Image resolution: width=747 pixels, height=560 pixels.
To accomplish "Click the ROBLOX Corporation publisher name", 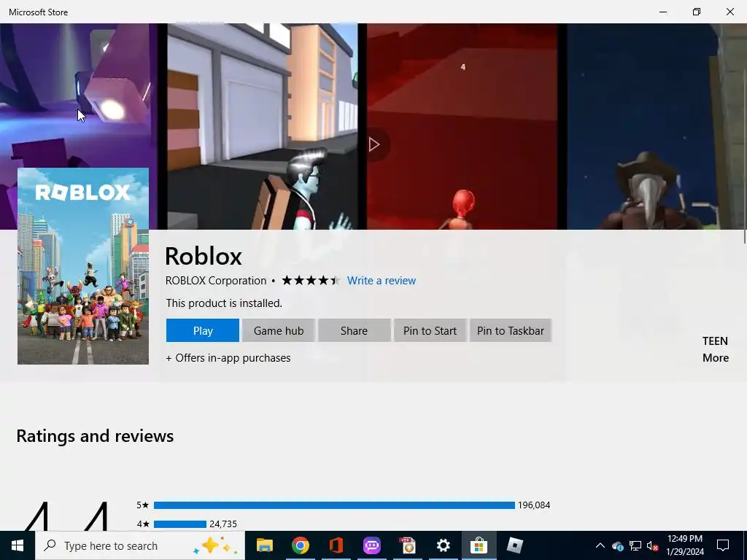I will pos(216,281).
